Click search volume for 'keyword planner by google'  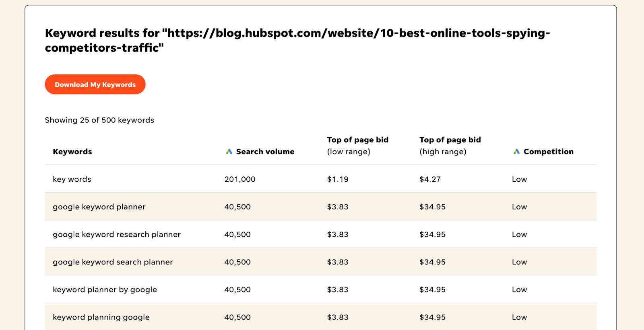point(237,290)
